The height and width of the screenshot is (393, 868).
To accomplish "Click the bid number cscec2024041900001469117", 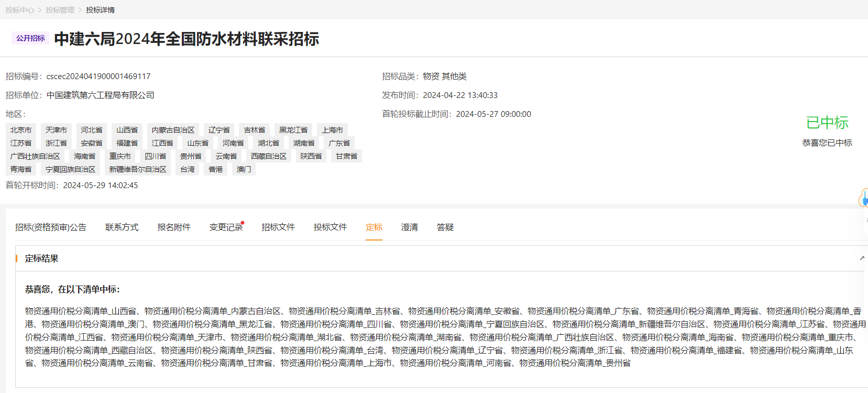I will coord(98,77).
